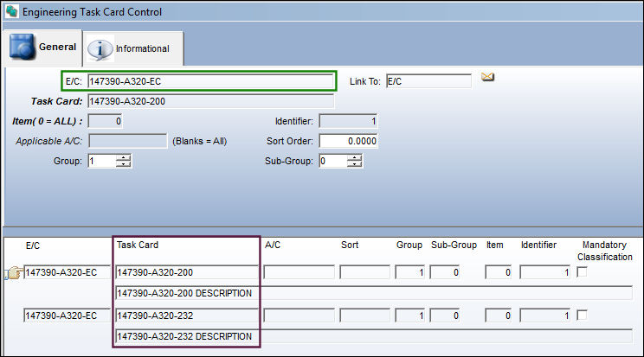Click the Applicable A/C field
Viewport: 644px width, 357px height.
tap(128, 141)
